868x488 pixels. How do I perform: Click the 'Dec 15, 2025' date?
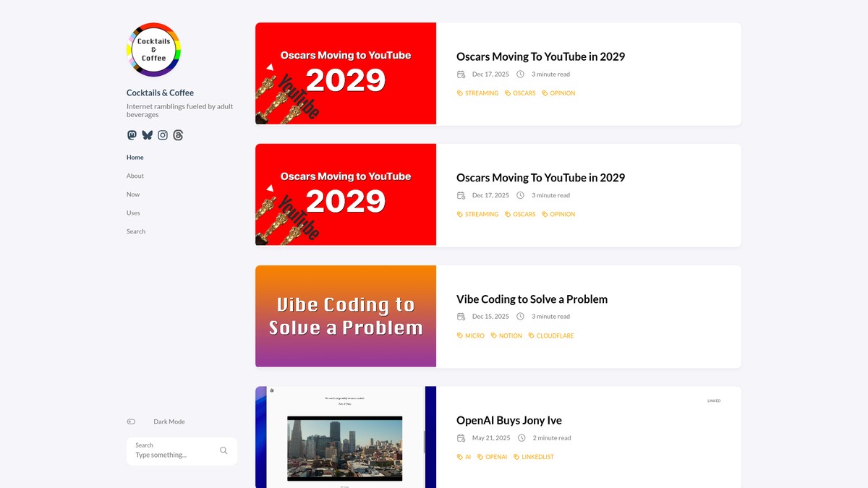tap(490, 317)
